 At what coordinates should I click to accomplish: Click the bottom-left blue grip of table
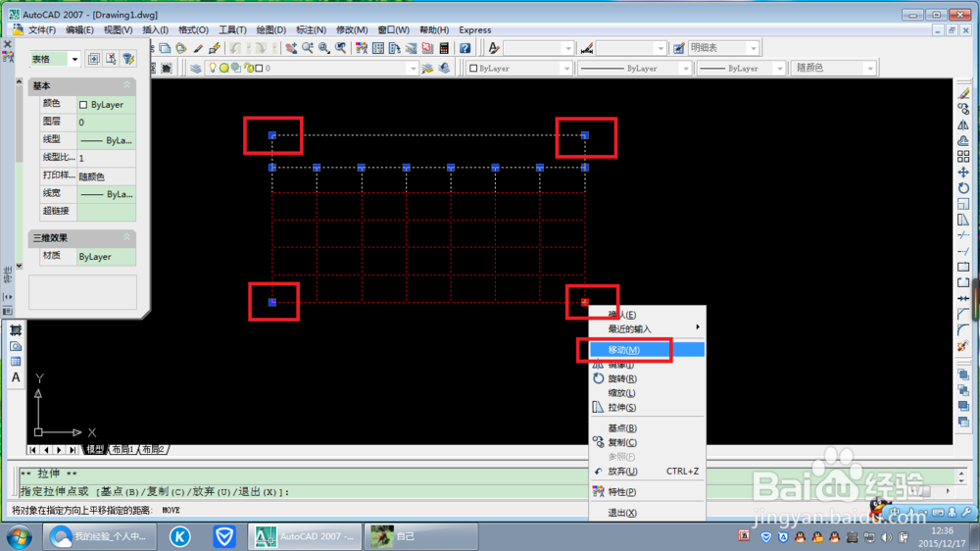(x=271, y=302)
